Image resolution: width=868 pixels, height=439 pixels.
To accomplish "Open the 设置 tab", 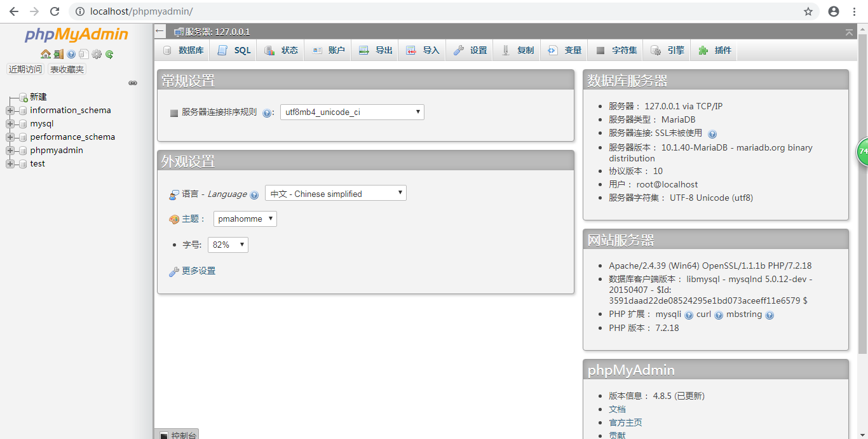I will (470, 50).
